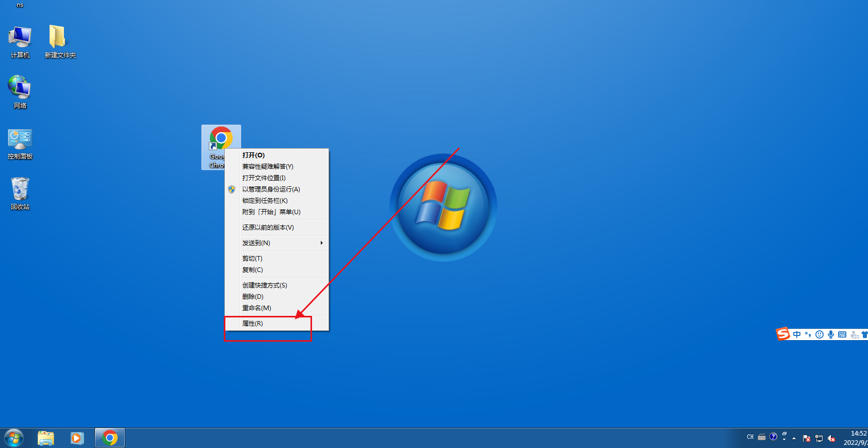Choose 重命名(M) in the context menu
868x448 pixels.
(276, 308)
